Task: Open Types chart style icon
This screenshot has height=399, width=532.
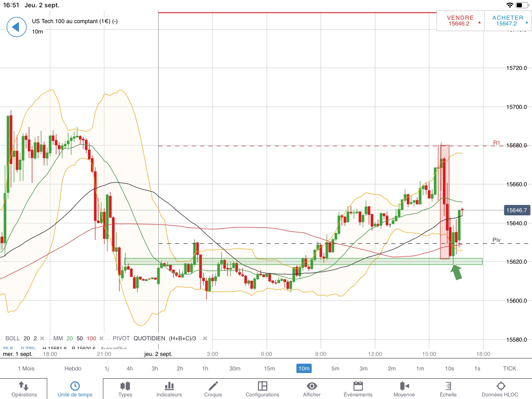Action: click(125, 386)
